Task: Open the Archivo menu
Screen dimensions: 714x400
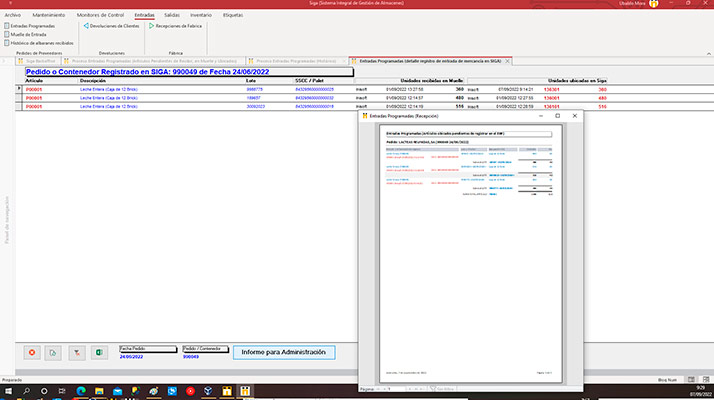Action: 13,15
